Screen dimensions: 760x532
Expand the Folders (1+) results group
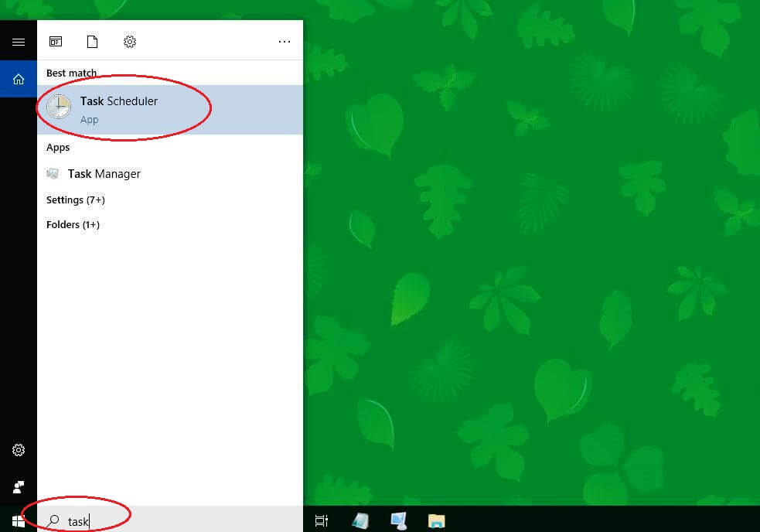(x=73, y=224)
